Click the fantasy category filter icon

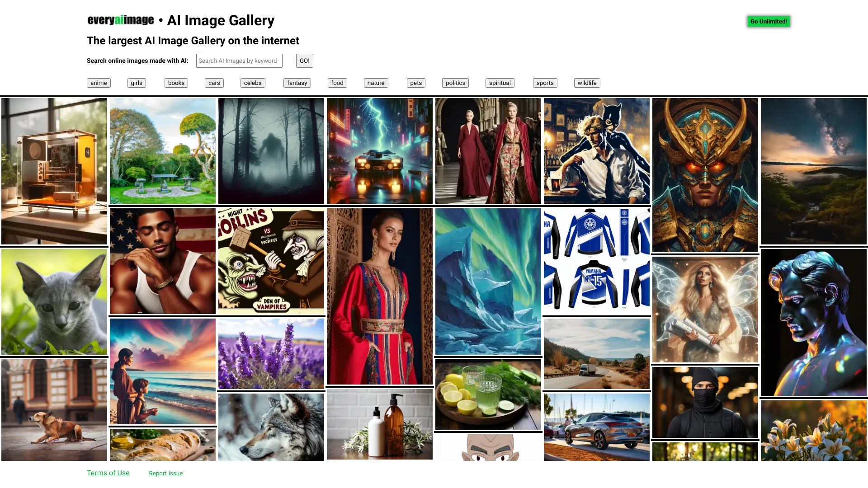click(297, 83)
